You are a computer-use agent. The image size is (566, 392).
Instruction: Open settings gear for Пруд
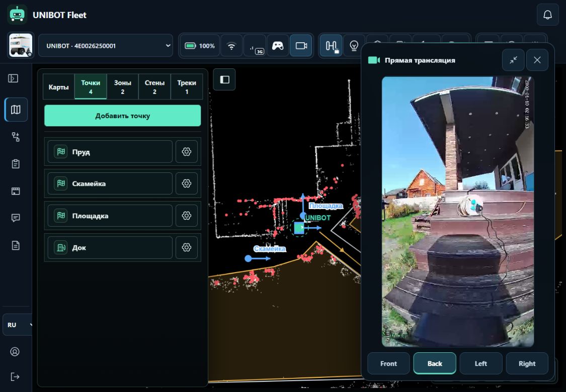187,152
